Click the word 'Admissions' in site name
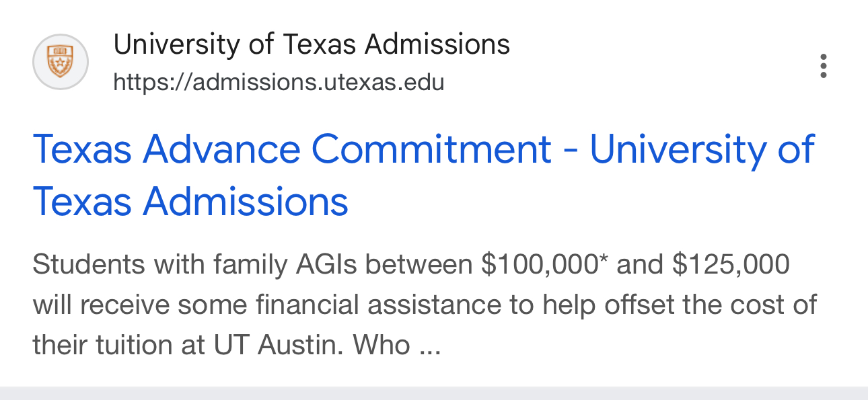 [437, 45]
